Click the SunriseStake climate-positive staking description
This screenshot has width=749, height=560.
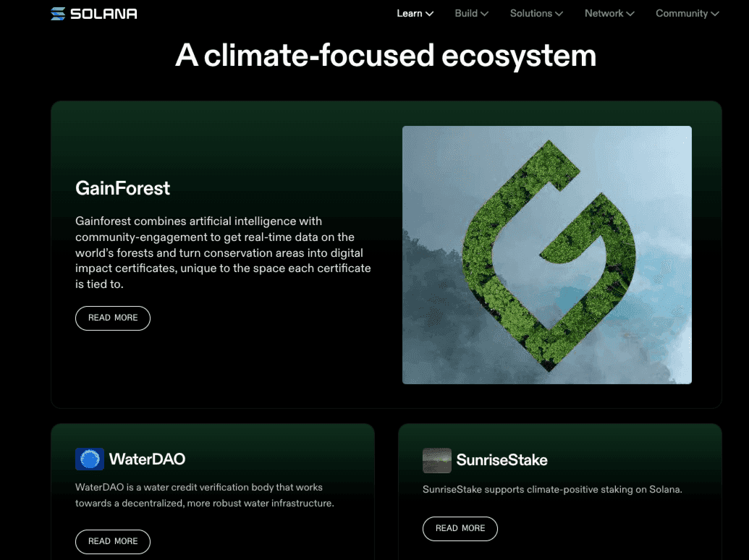coord(552,490)
